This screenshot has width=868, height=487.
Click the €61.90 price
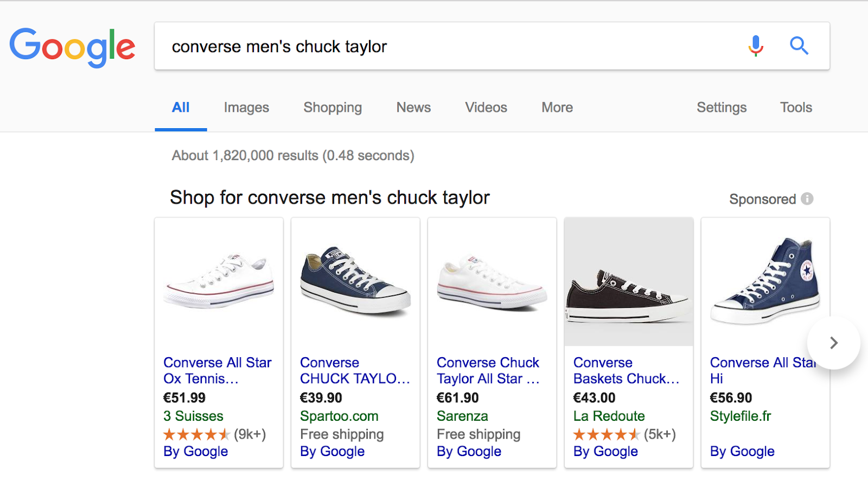(458, 398)
